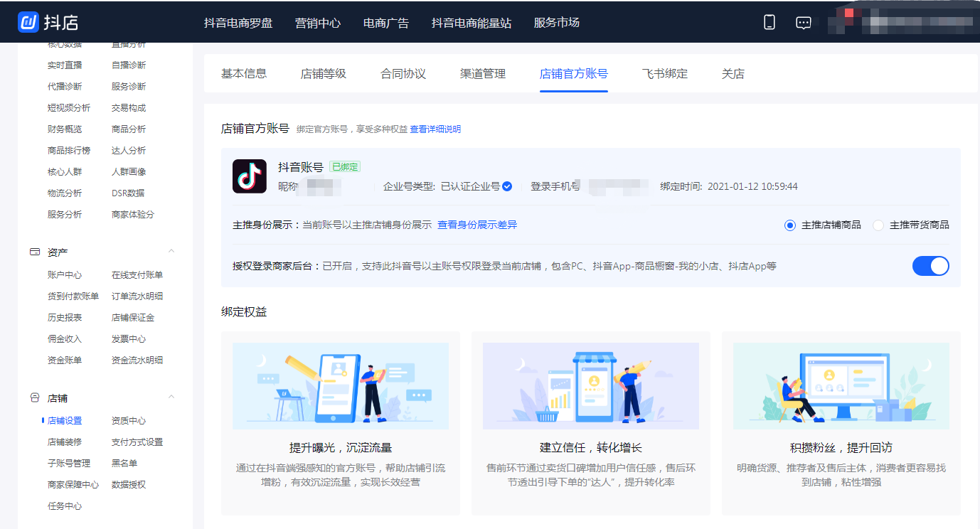Click the 积攒粉丝，提升回访 illustration

tap(841, 386)
